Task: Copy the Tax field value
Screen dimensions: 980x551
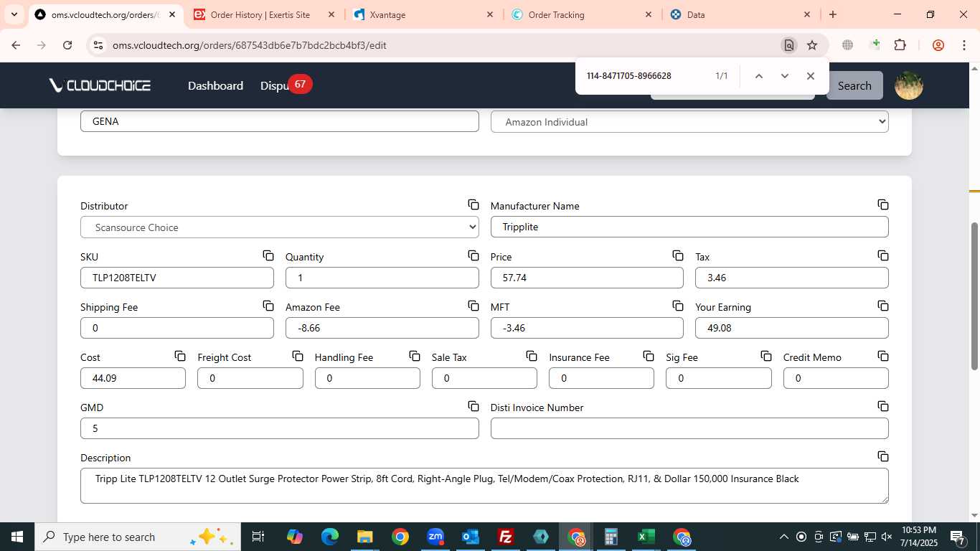Action: click(x=883, y=256)
